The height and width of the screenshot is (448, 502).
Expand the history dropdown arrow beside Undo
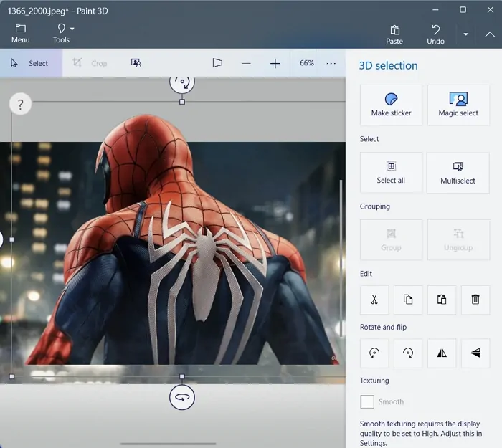(x=466, y=34)
